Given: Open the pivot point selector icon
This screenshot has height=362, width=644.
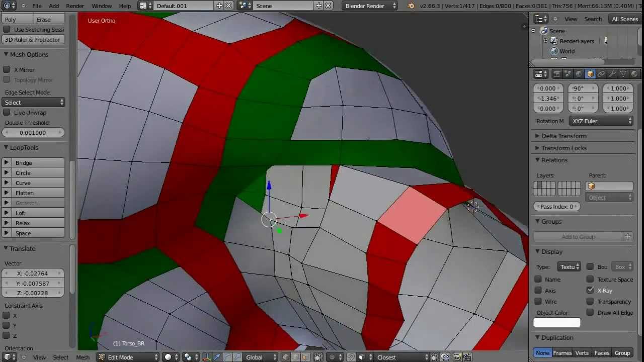Looking at the screenshot, I should click(x=191, y=357).
